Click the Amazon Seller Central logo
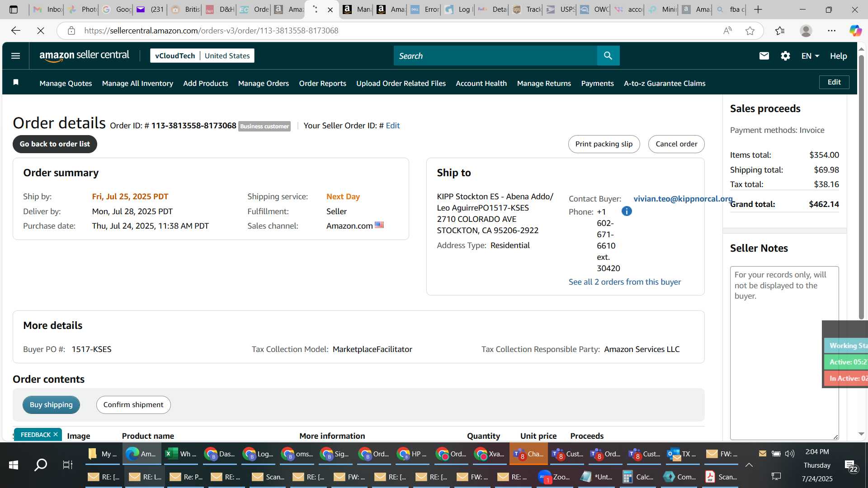Viewport: 868px width, 488px height. tap(84, 56)
